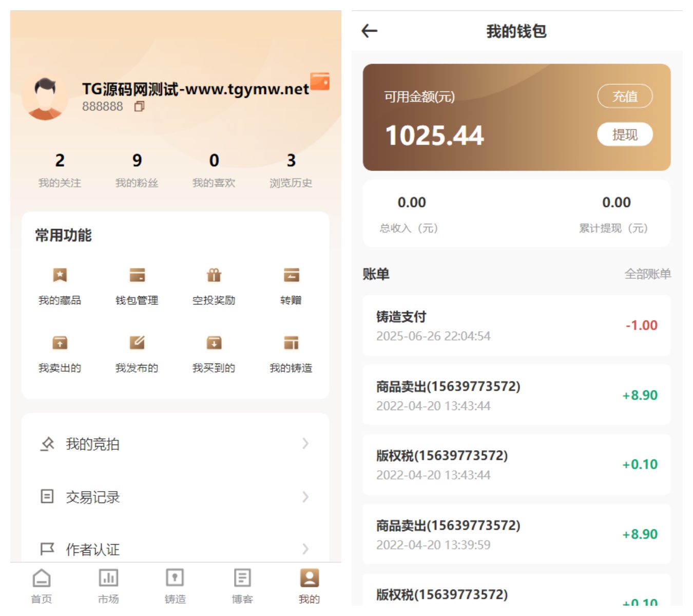
Task: Open the wallet icon beside the username
Action: click(320, 81)
